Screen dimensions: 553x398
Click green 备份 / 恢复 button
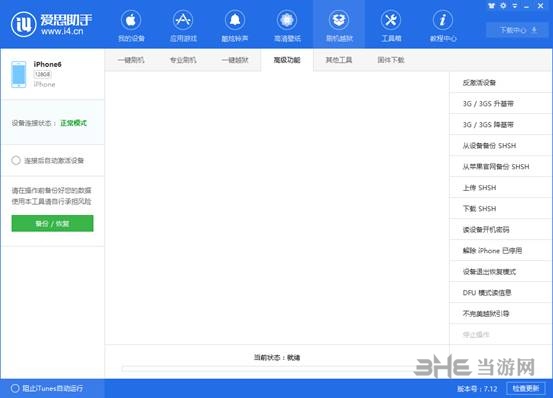click(x=52, y=224)
